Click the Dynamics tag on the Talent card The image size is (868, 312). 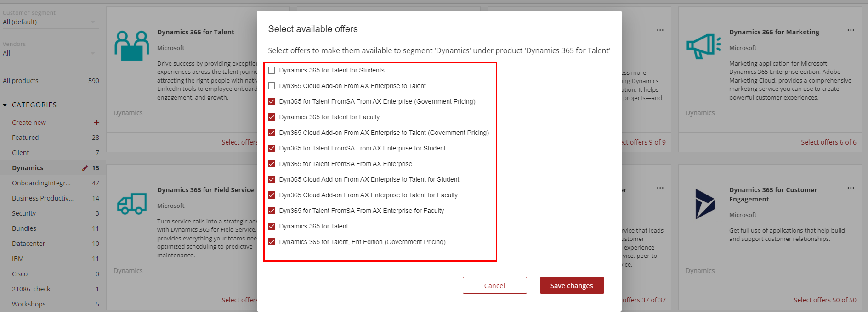click(128, 113)
